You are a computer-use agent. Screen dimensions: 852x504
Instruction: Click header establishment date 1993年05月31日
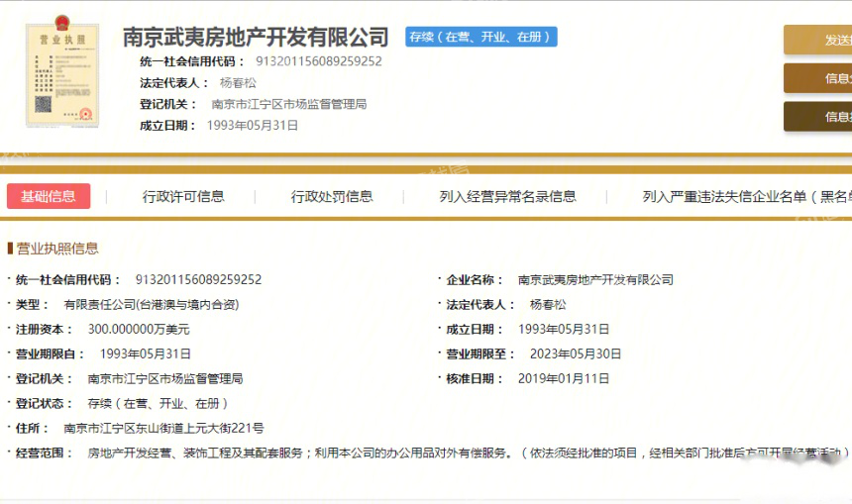[x=253, y=126]
